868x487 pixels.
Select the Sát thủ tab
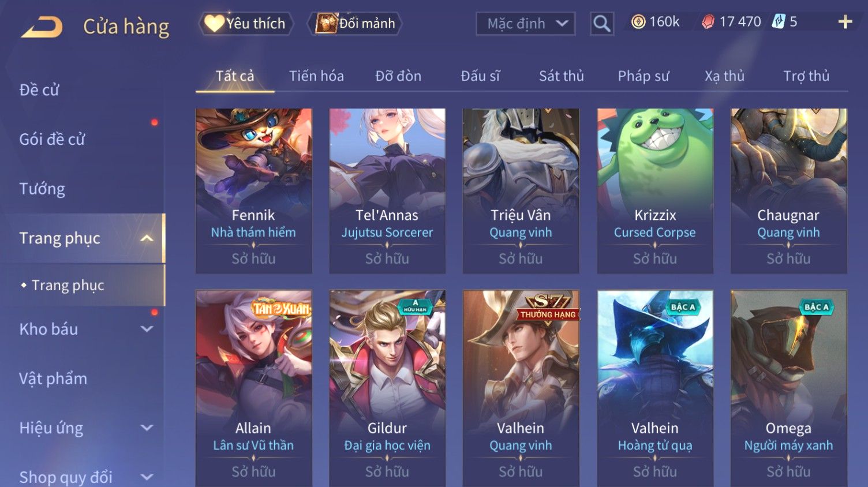click(x=561, y=76)
